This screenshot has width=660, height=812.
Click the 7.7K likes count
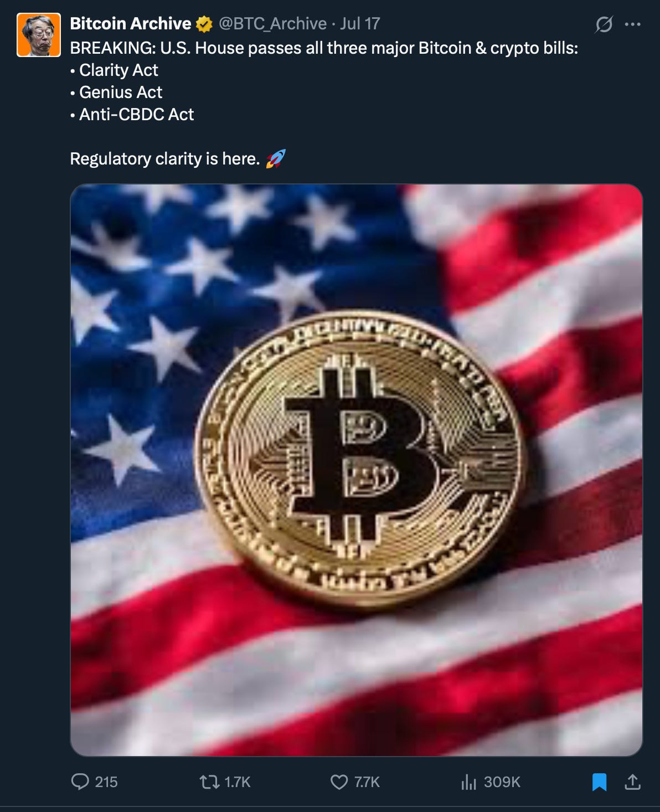pyautogui.click(x=367, y=782)
